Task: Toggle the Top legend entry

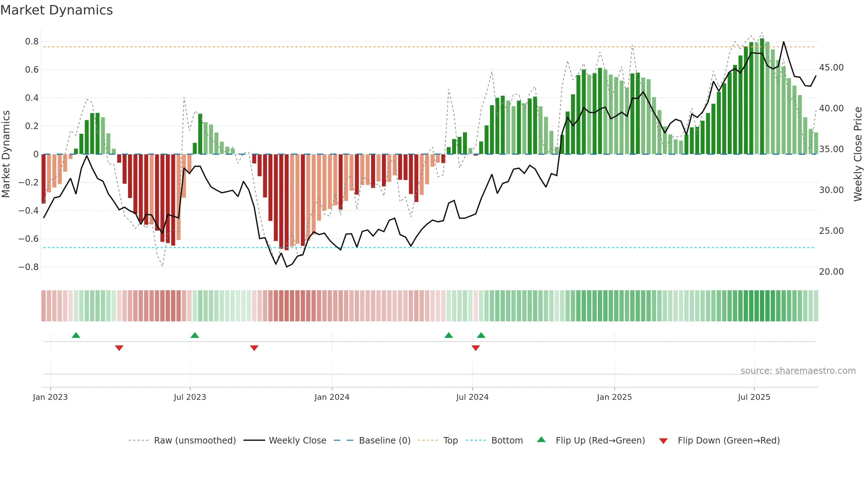Action: 438,440
